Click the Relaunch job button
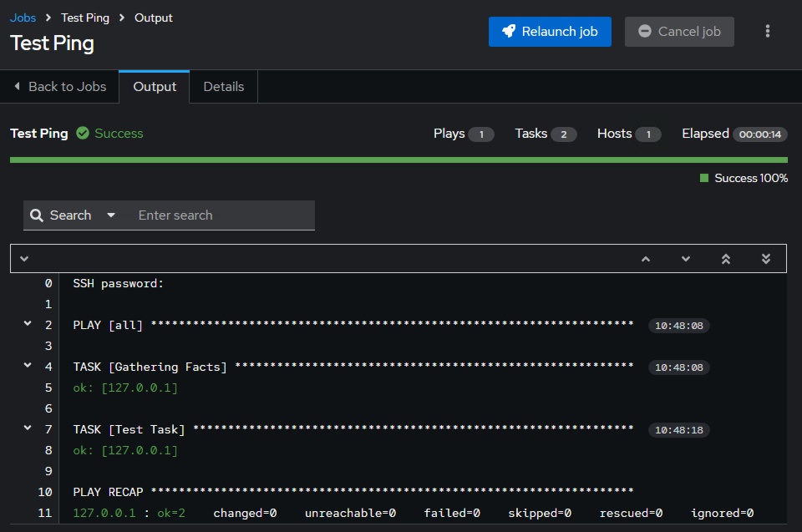 pyautogui.click(x=550, y=31)
